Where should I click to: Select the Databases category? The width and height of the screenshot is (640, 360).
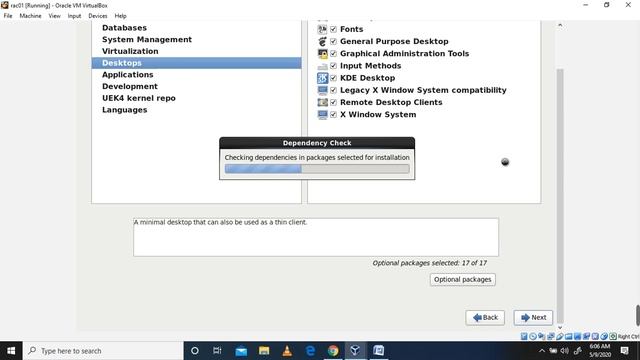124,28
